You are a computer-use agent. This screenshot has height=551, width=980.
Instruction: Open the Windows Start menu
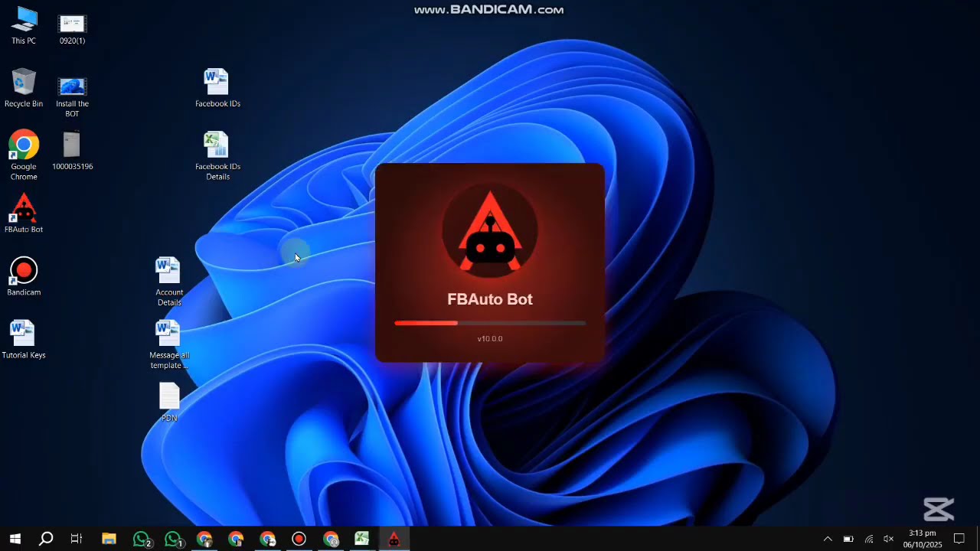point(15,539)
